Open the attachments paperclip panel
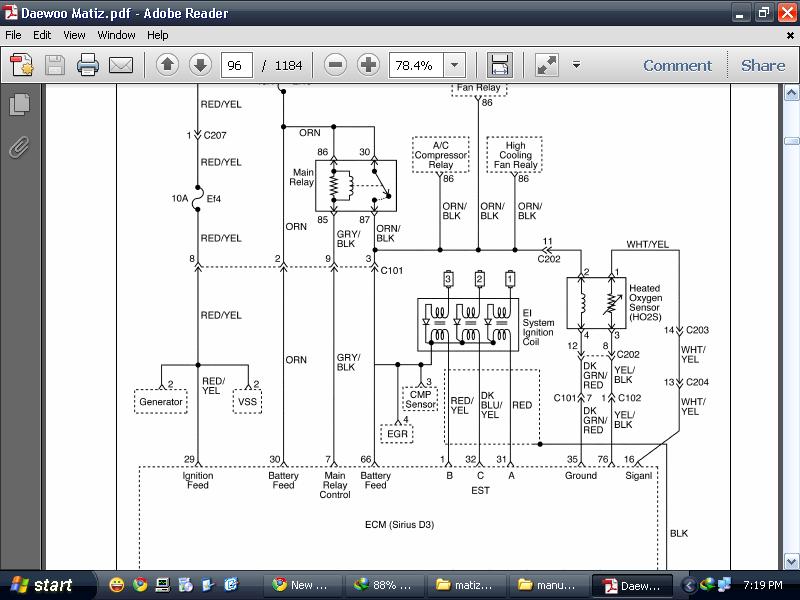800x600 pixels. (x=18, y=149)
